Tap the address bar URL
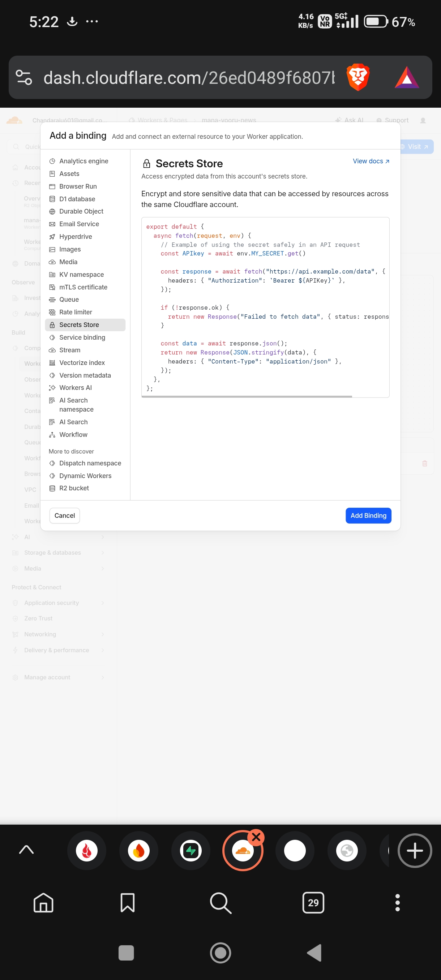This screenshot has height=980, width=441. [x=189, y=78]
